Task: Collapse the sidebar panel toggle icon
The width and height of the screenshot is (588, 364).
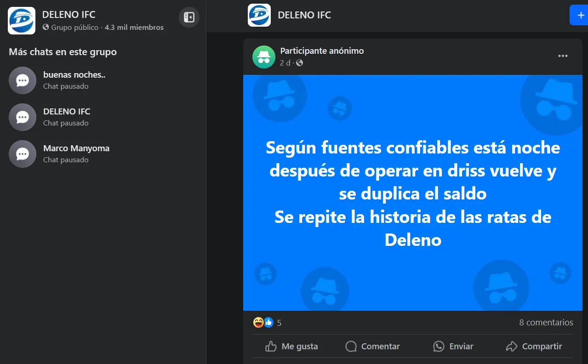Action: 189,17
